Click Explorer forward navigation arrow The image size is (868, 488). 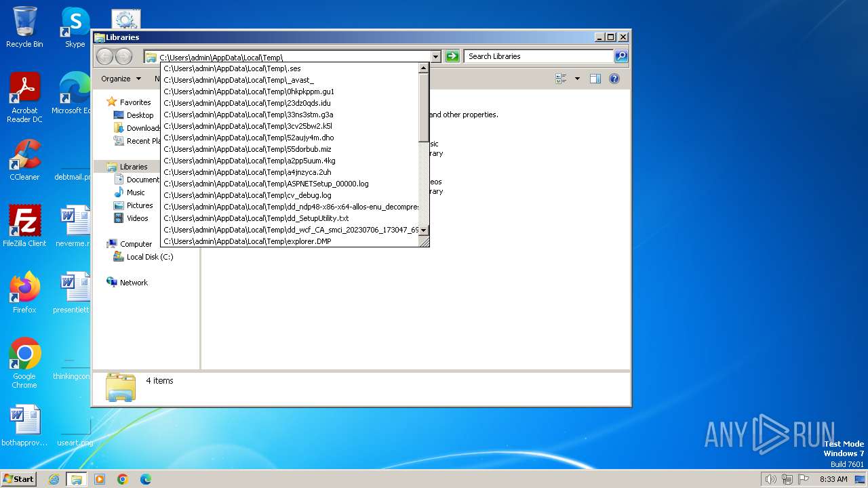point(123,56)
